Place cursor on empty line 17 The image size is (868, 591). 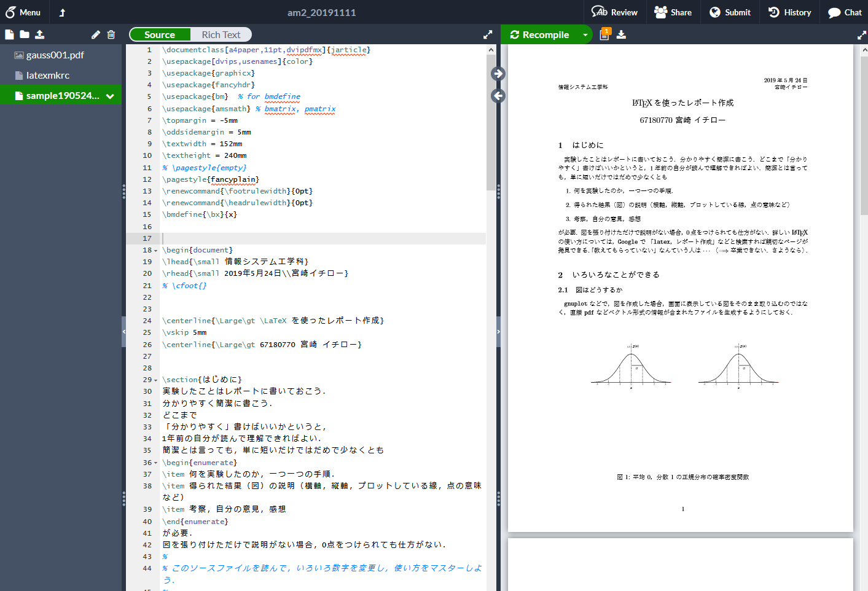[x=324, y=238]
